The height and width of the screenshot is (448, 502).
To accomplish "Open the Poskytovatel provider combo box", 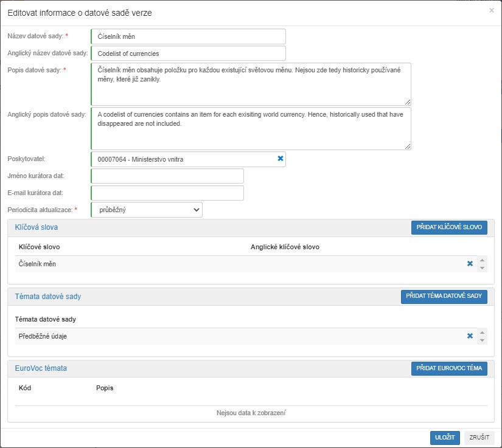I will (x=183, y=159).
